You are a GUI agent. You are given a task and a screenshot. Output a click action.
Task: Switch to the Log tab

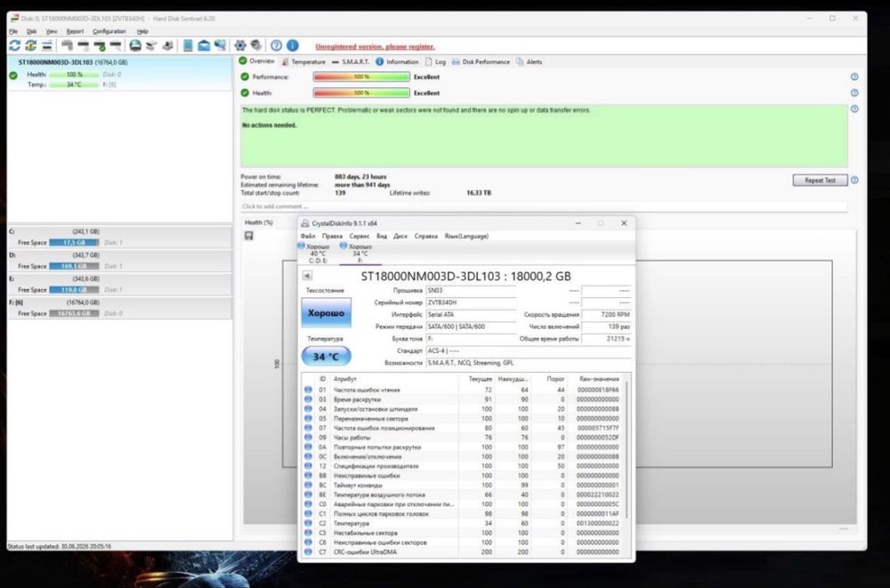[x=435, y=62]
